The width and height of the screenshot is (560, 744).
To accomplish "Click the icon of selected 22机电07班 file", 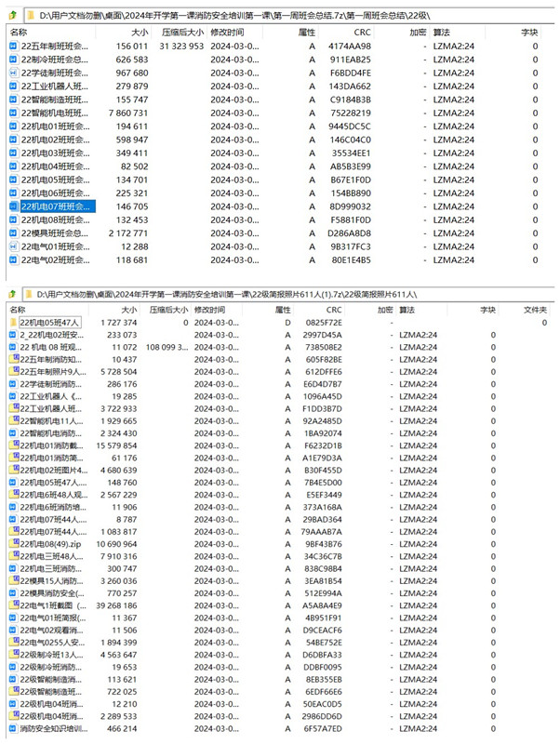I will click(12, 206).
